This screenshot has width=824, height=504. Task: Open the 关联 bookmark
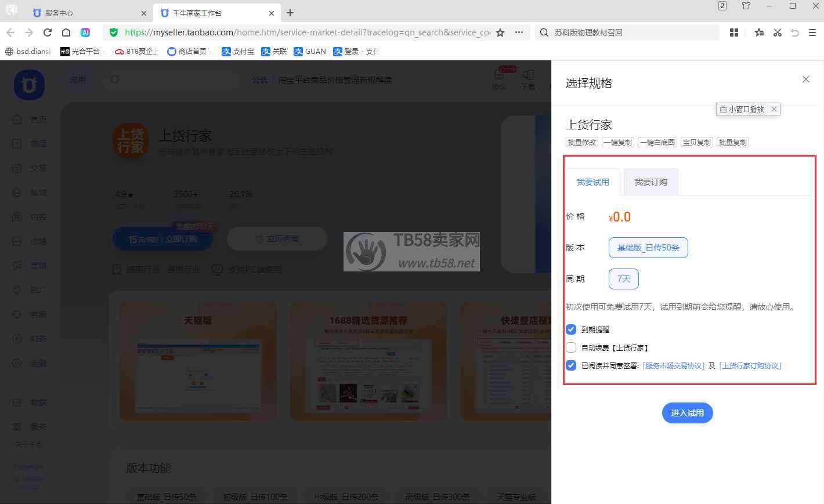click(274, 52)
